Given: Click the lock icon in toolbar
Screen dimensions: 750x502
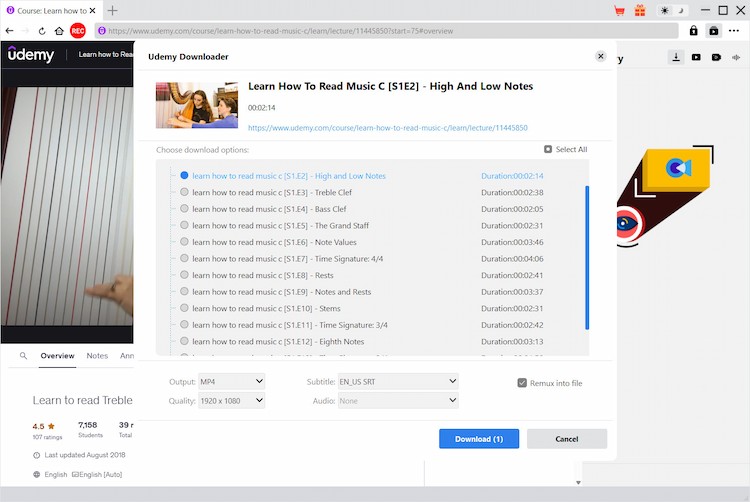Looking at the screenshot, I should pos(694,31).
